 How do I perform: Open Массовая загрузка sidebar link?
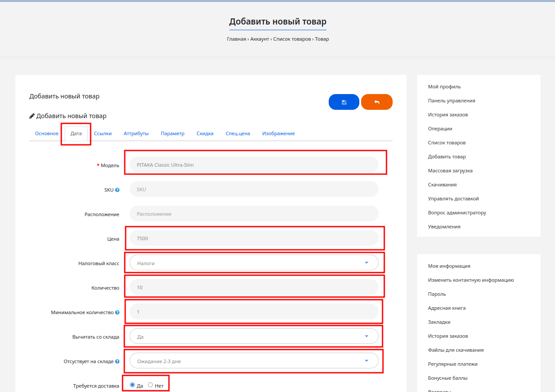(450, 171)
